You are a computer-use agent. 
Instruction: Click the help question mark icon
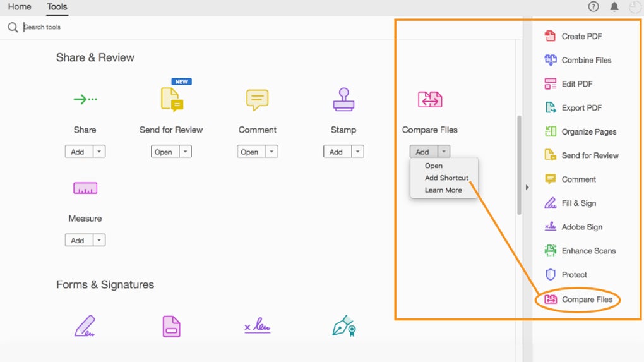(x=593, y=7)
